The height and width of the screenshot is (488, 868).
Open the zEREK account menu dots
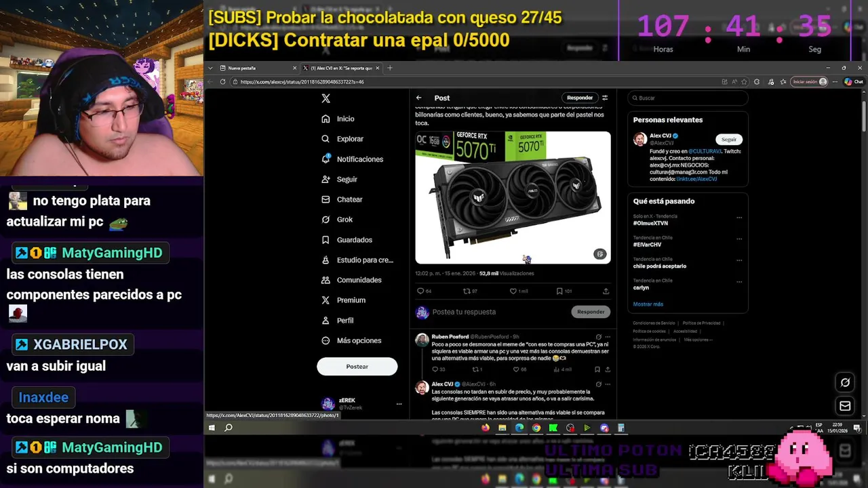pyautogui.click(x=399, y=404)
